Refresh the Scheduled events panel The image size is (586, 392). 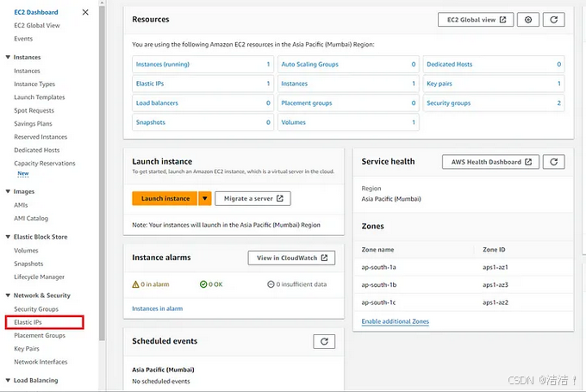click(324, 341)
